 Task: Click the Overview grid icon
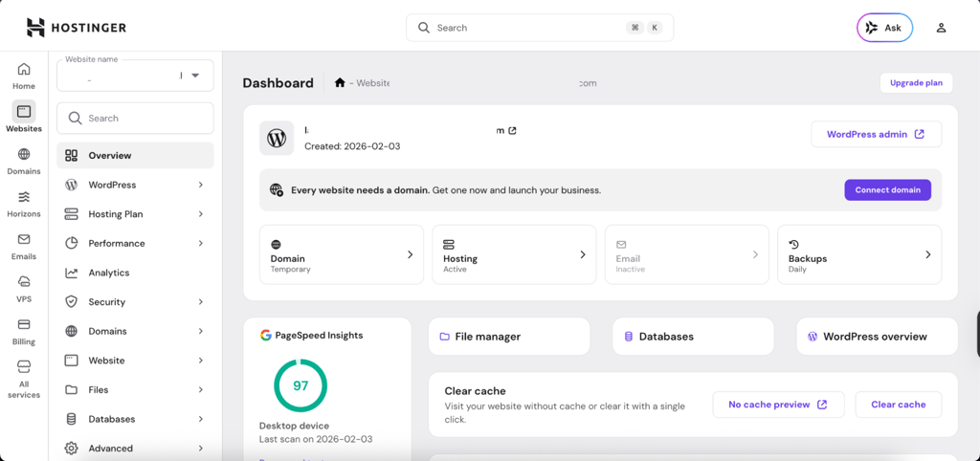tap(71, 156)
